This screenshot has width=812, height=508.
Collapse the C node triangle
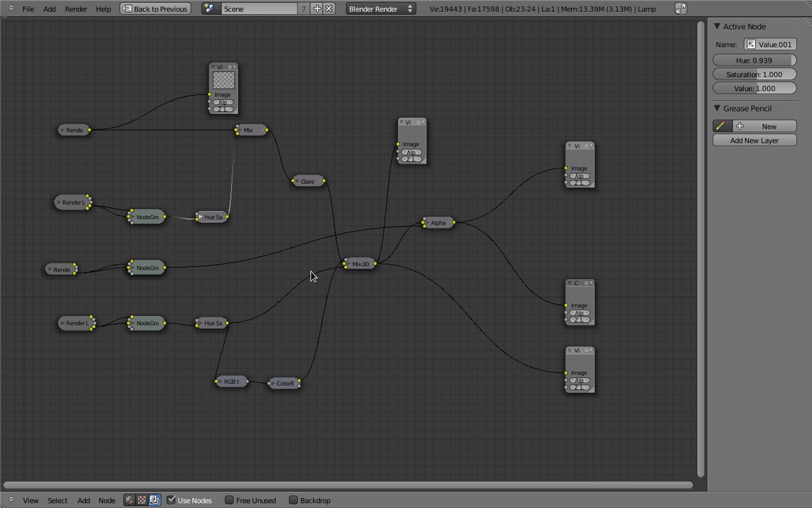[570, 283]
